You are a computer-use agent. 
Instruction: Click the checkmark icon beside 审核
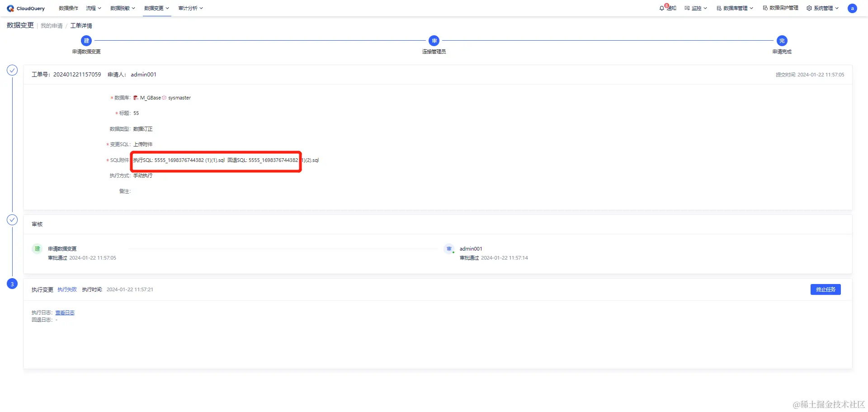point(12,220)
